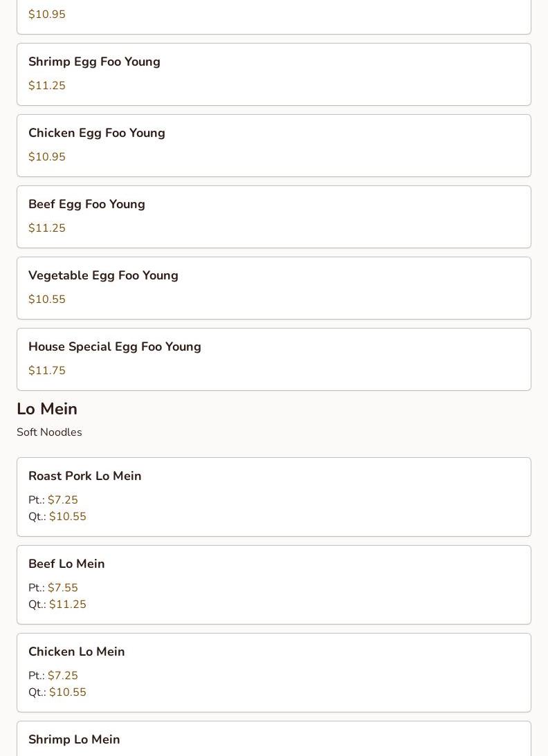Click the Soft Noodles description text
This screenshot has height=756, width=548.
pyautogui.click(x=49, y=432)
